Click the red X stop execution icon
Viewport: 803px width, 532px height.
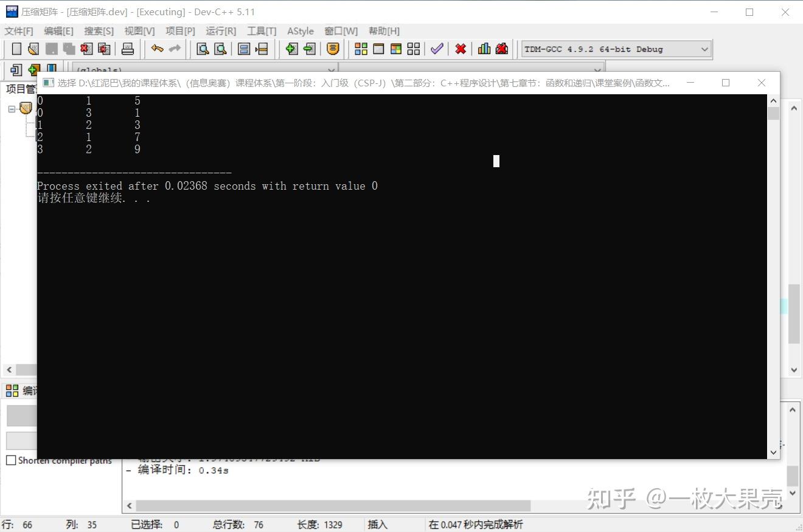click(461, 49)
